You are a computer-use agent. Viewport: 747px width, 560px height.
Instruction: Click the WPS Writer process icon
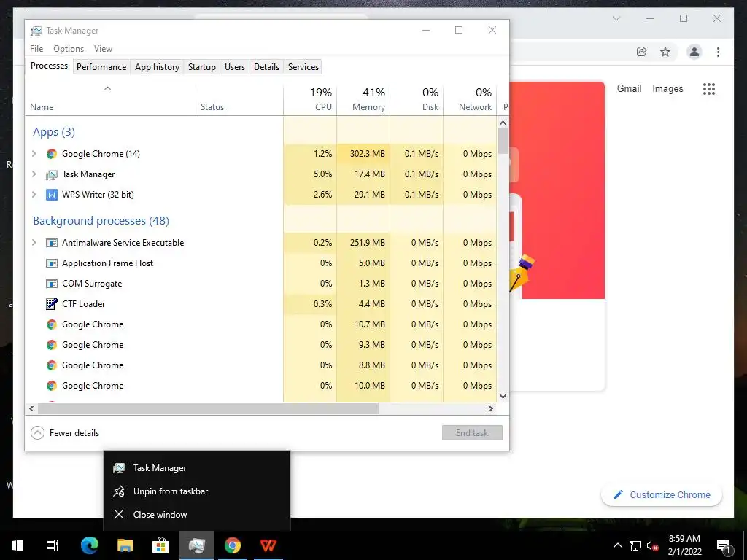click(52, 195)
